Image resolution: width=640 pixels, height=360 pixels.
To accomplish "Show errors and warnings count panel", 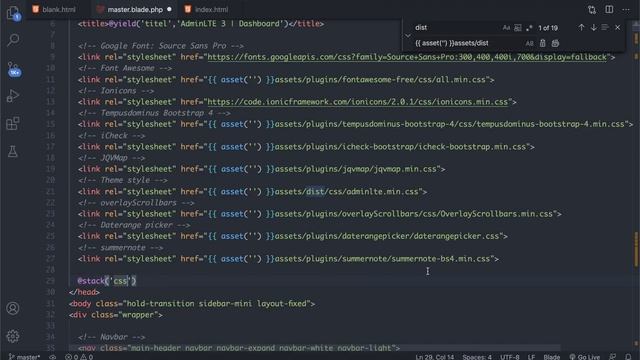I will coord(79,357).
